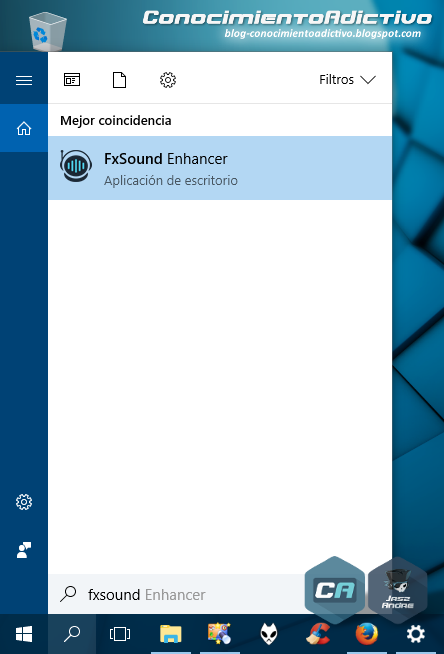Screen dimensions: 444x654
Task: Launch CCleaner from the taskbar
Action: click(x=318, y=634)
